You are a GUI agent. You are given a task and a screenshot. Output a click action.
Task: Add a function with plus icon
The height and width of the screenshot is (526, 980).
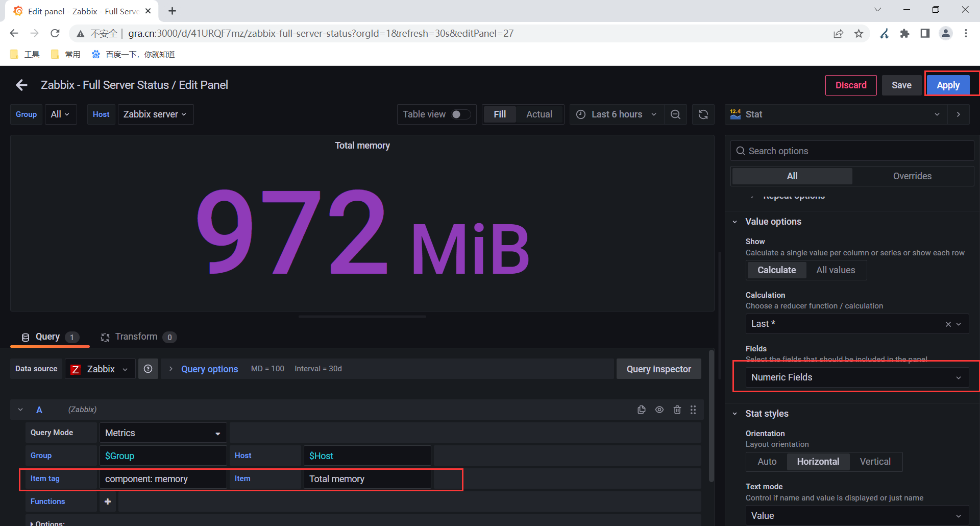click(108, 501)
